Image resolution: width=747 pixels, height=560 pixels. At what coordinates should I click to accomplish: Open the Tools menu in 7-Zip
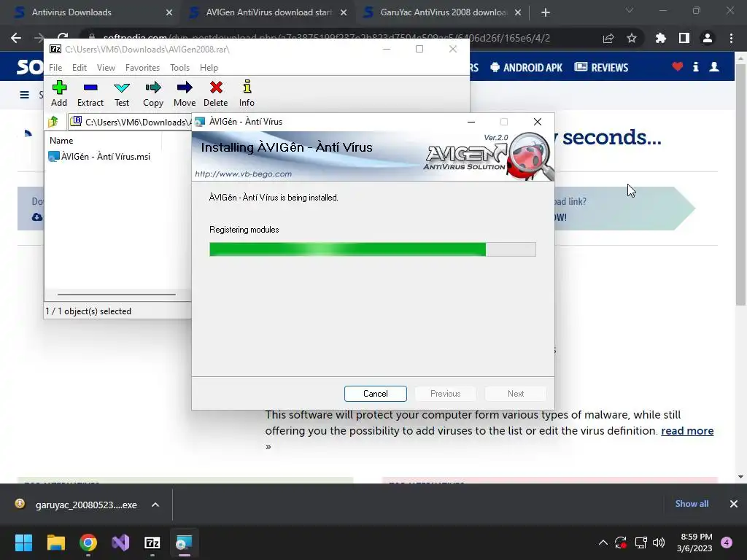179,68
